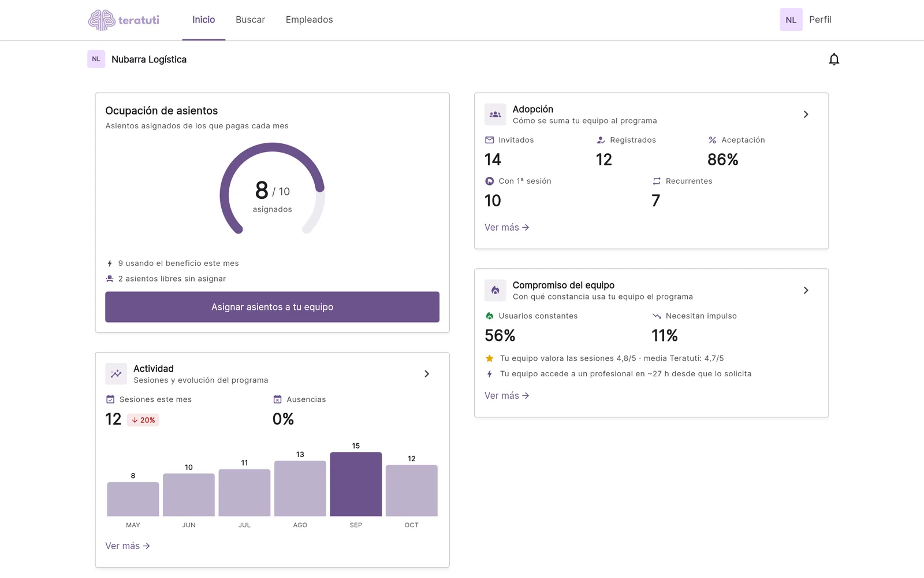Image resolution: width=924 pixels, height=578 pixels.
Task: Go to the Inicio tab
Action: coord(203,20)
